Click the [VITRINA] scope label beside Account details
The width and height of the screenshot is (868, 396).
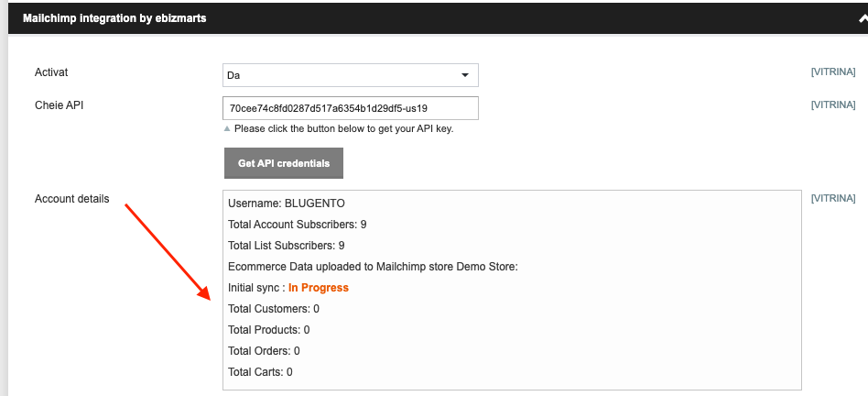click(x=833, y=198)
